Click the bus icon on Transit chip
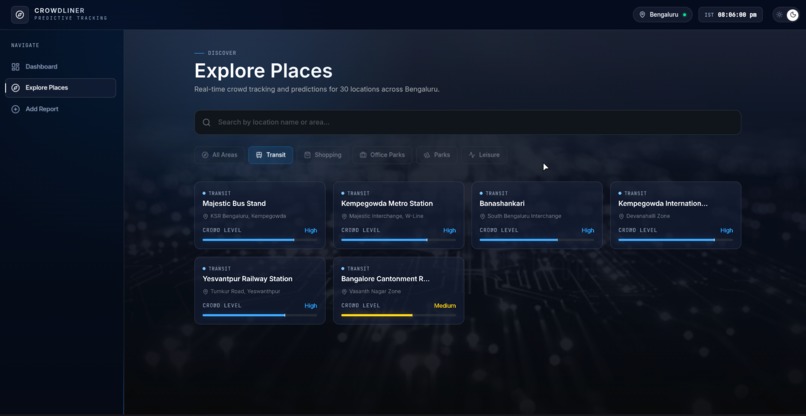806x416 pixels. (259, 155)
